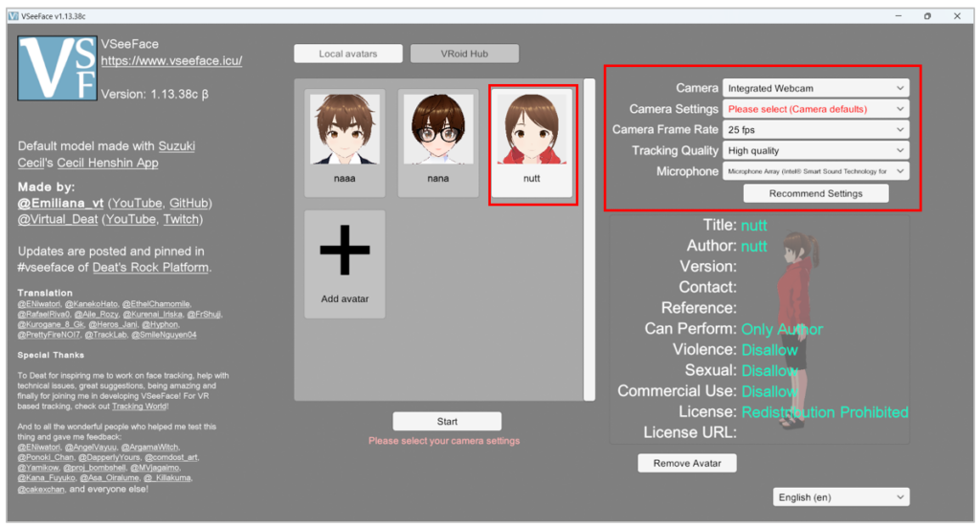
Task: Open the Microphone selection dropdown
Action: tap(814, 172)
